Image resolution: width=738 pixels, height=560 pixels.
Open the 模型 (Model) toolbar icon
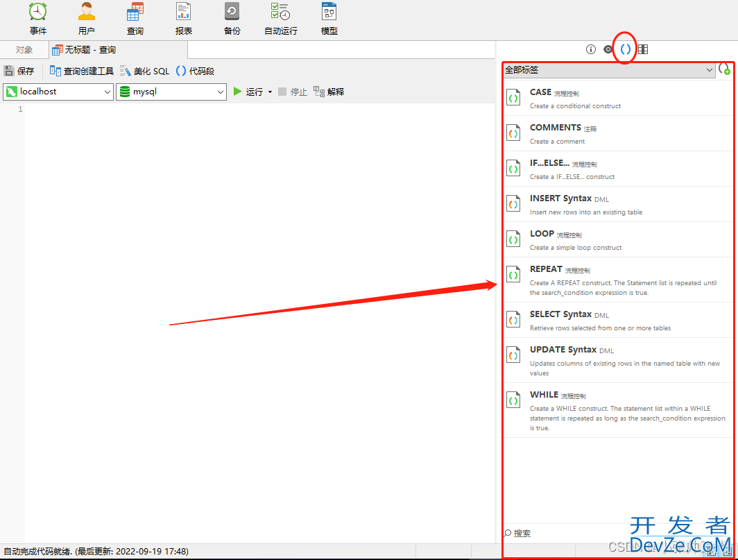(x=329, y=19)
